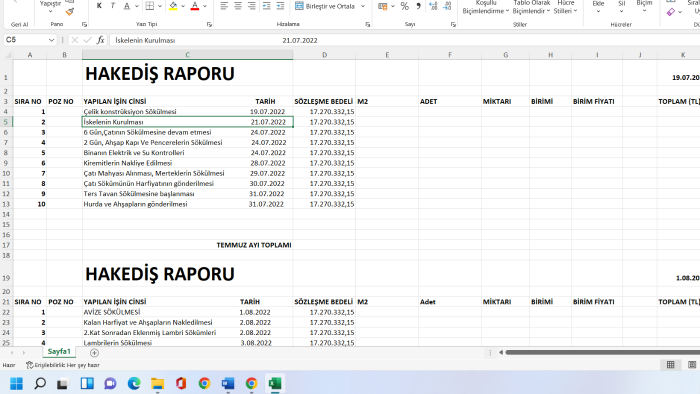Switch to the Sayfa1 sheet tab

(x=59, y=352)
